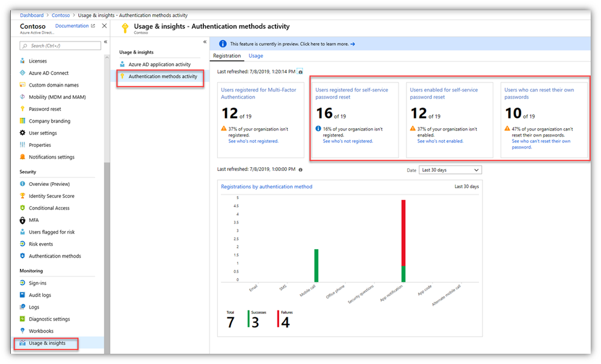Screen dimensions: 601x364
Task: Click the Logs icon
Action: click(22, 306)
